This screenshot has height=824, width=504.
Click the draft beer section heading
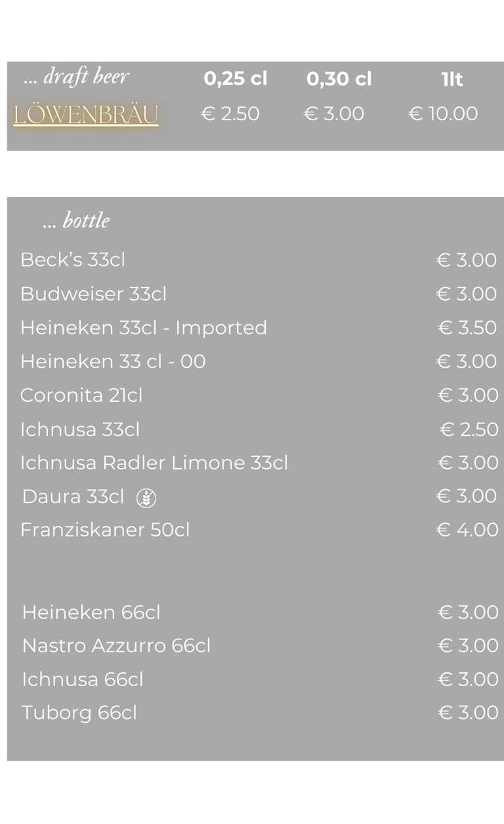[76, 77]
